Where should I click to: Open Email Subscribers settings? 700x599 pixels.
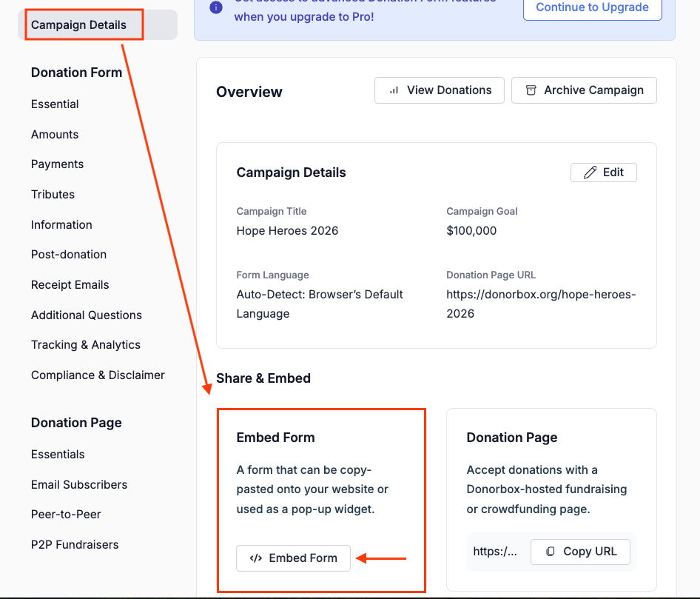79,485
